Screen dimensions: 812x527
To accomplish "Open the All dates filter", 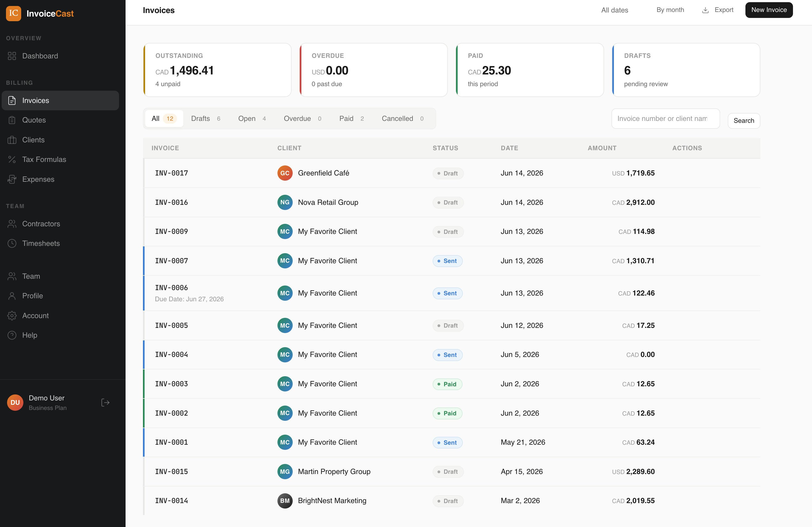I will point(614,10).
